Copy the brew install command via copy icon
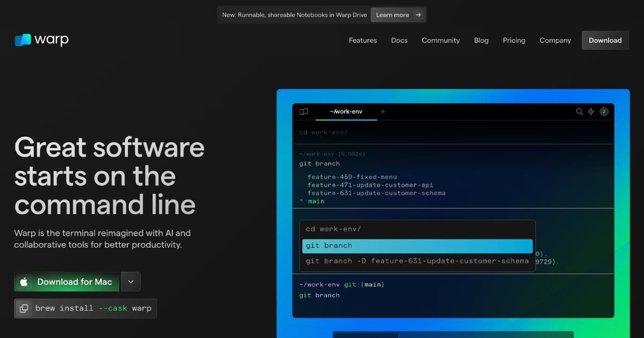This screenshot has width=644, height=338. pos(24,308)
